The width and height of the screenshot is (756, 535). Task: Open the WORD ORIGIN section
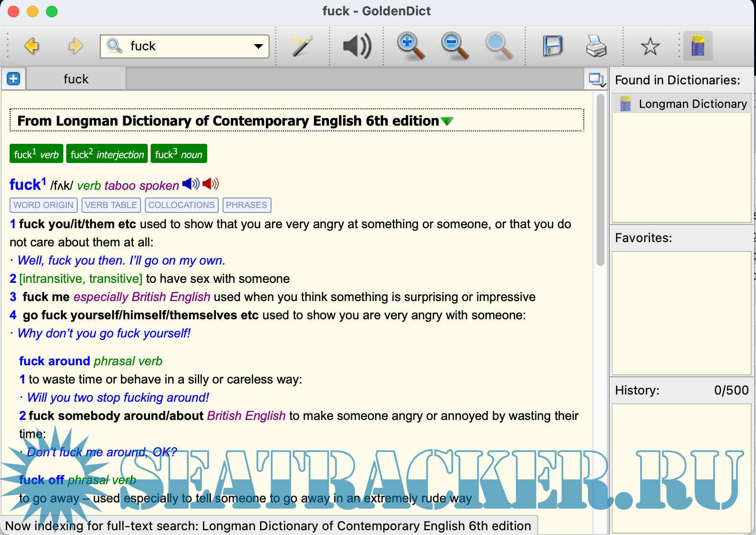[x=43, y=205]
